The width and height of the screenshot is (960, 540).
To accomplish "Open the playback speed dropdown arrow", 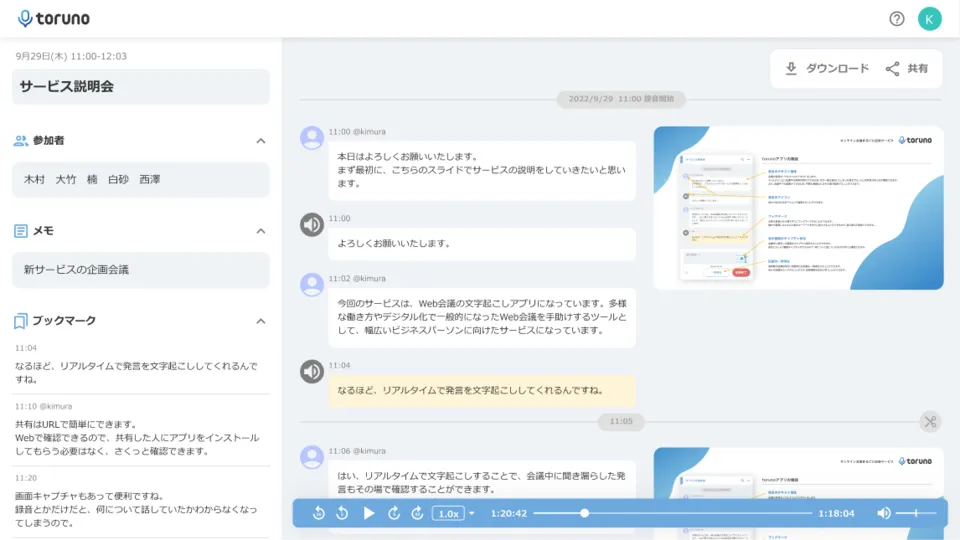I will (x=471, y=514).
